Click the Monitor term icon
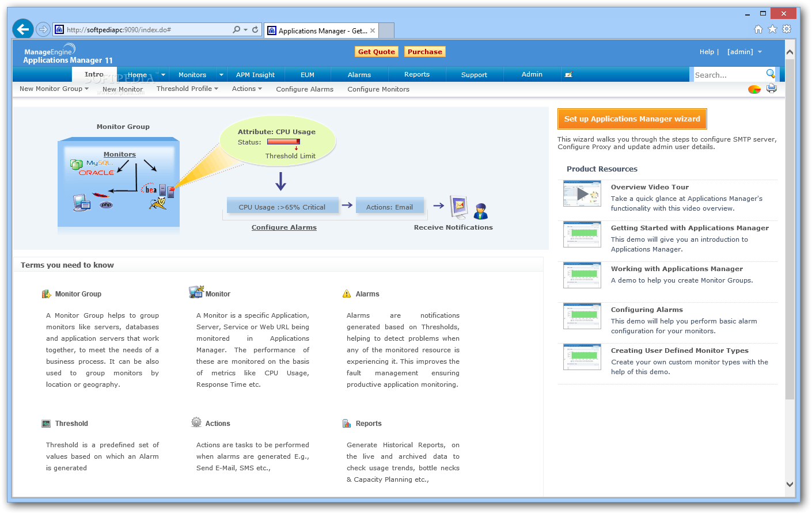The height and width of the screenshot is (514, 812). click(x=196, y=292)
